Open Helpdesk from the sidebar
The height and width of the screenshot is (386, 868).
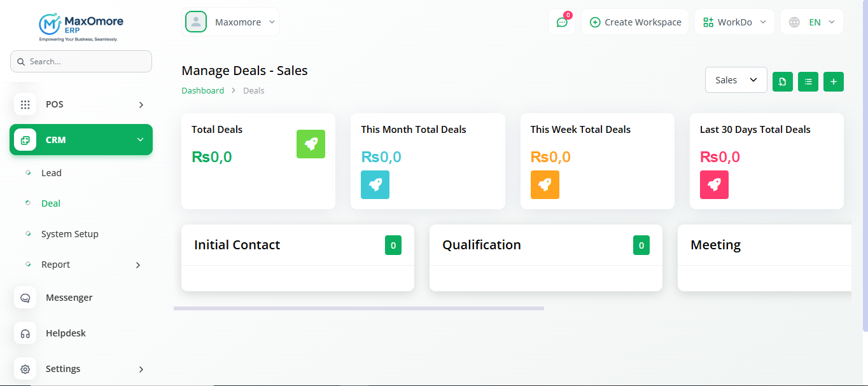pyautogui.click(x=66, y=333)
